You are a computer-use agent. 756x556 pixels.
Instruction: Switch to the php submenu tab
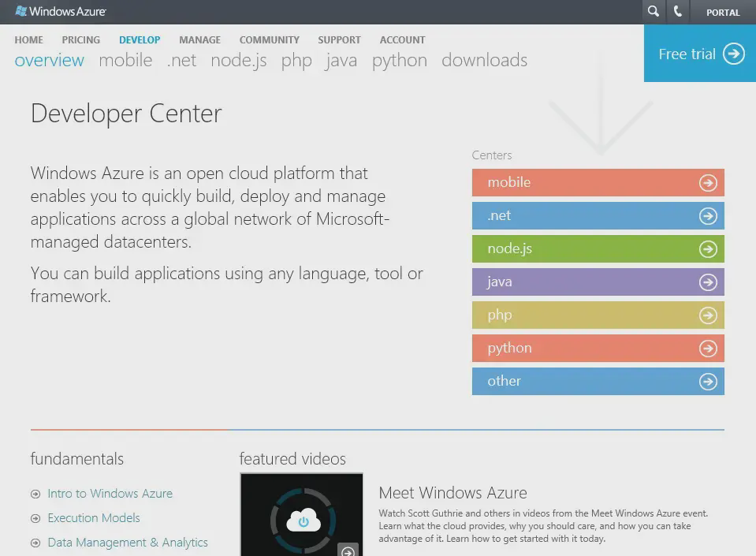296,61
